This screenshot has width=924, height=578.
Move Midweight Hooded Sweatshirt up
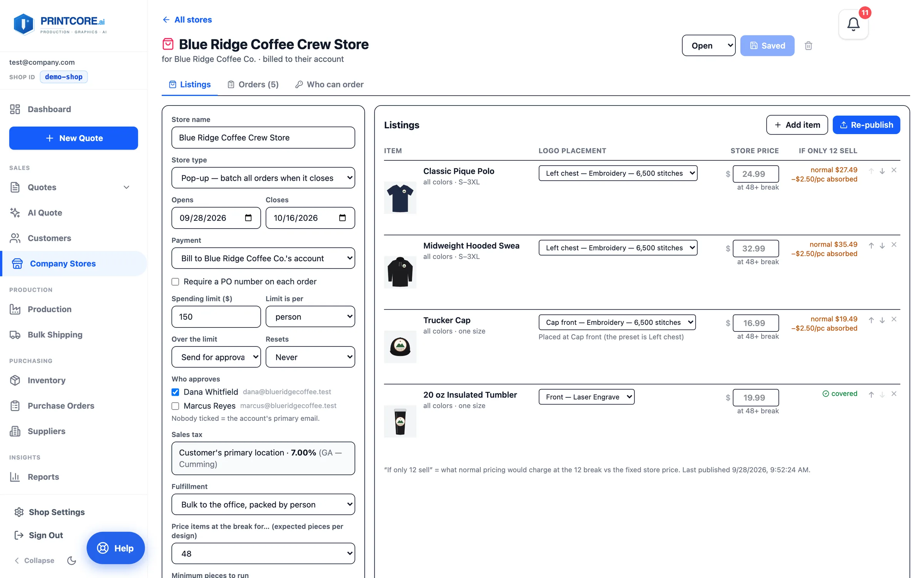coord(871,245)
